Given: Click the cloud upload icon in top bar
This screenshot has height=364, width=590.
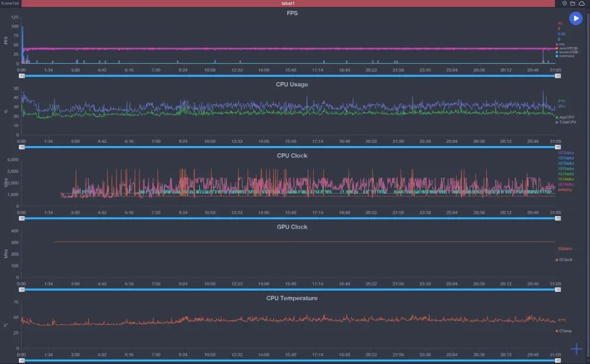Looking at the screenshot, I should (582, 3).
